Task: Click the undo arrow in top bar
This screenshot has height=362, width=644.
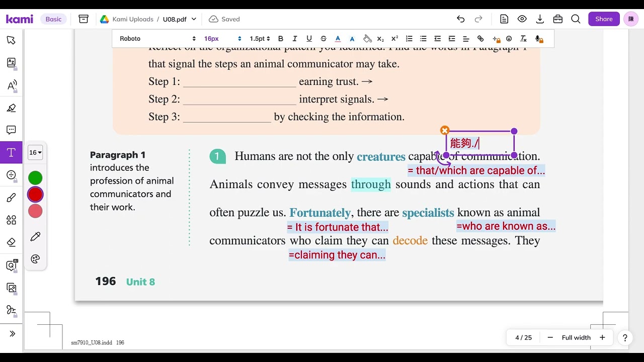Action: click(x=460, y=19)
